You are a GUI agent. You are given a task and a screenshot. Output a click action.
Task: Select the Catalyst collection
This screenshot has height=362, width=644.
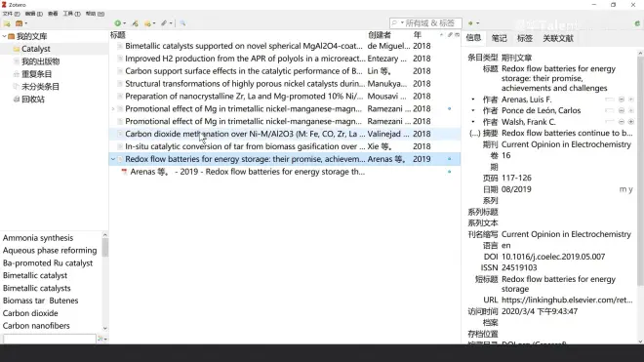[36, 49]
